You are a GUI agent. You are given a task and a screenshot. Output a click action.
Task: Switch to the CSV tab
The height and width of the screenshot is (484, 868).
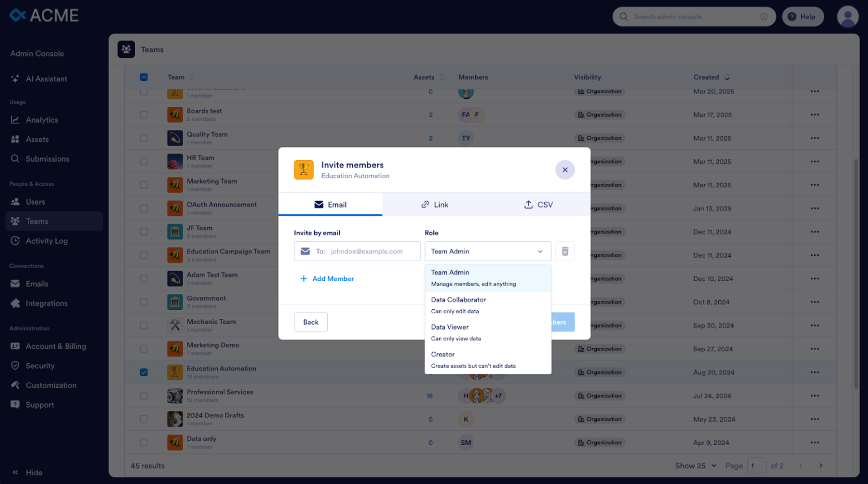pyautogui.click(x=538, y=205)
